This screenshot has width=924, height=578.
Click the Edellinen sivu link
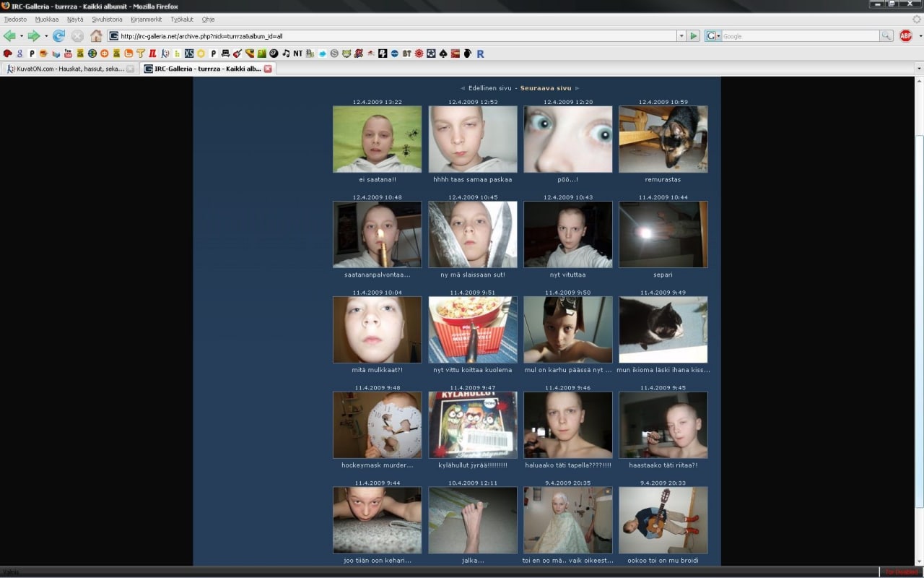[x=489, y=88]
